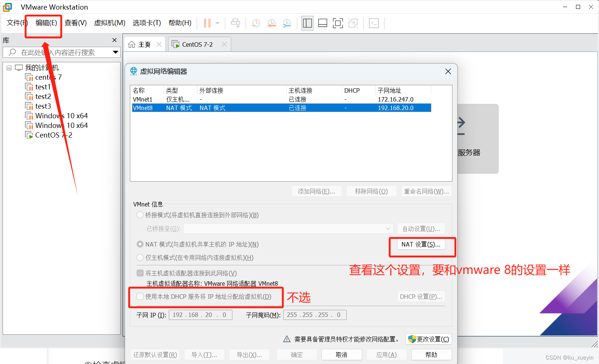
Task: Click the home icon on 主页 tab
Action: tap(132, 44)
